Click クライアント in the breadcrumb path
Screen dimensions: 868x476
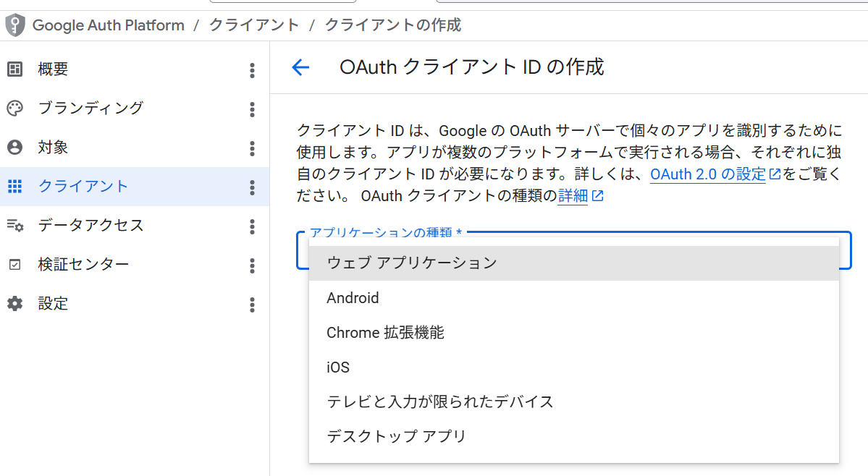tap(254, 25)
